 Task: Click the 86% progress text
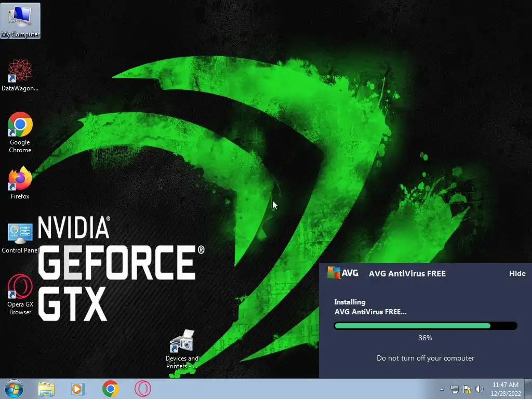(425, 338)
